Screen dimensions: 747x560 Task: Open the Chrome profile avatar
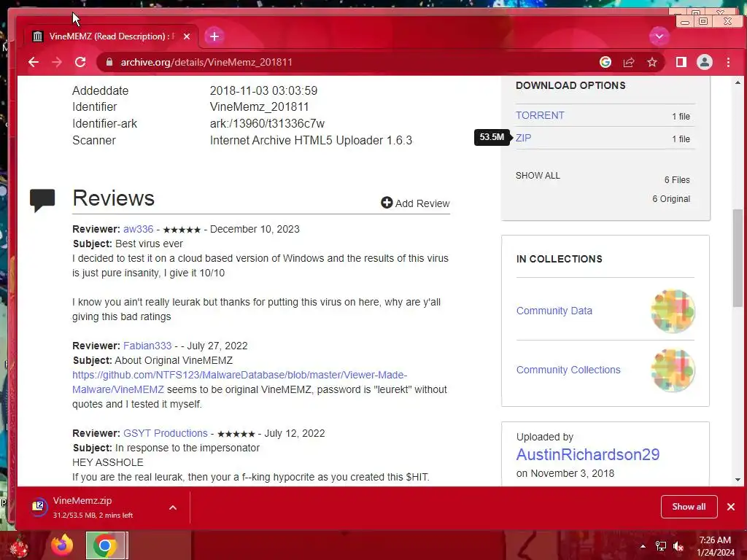(x=704, y=62)
